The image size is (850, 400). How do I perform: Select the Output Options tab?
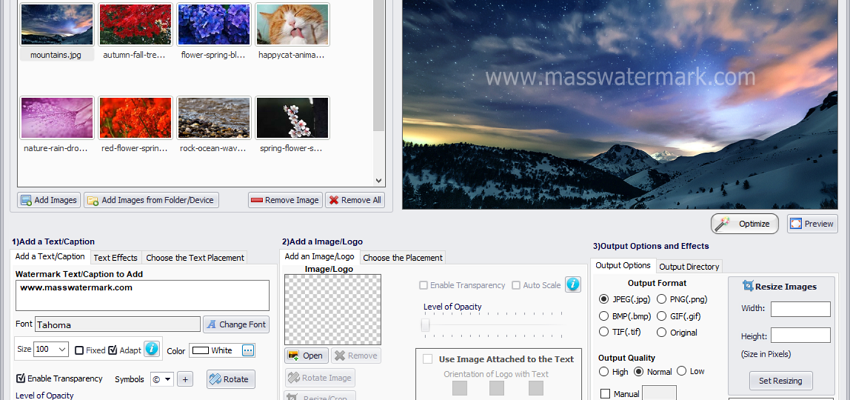coord(623,265)
